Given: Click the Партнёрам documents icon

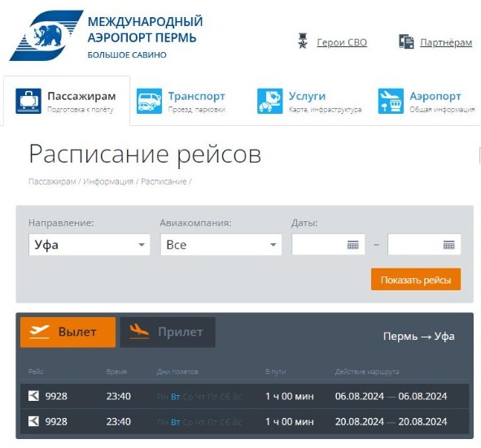Looking at the screenshot, I should 406,41.
